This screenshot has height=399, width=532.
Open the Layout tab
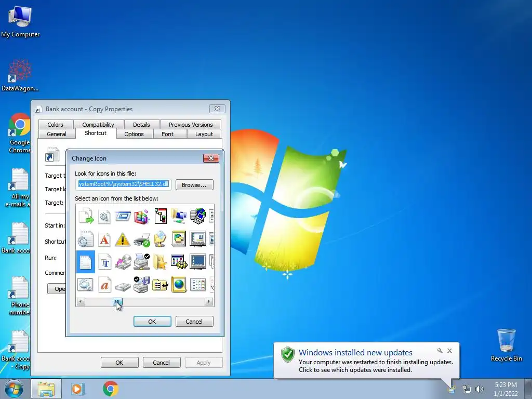[x=204, y=134]
